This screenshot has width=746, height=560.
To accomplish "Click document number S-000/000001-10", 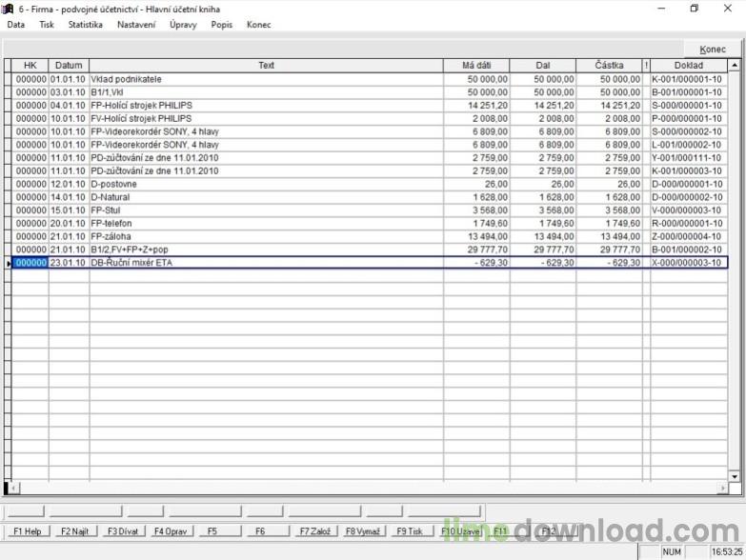I will [687, 106].
